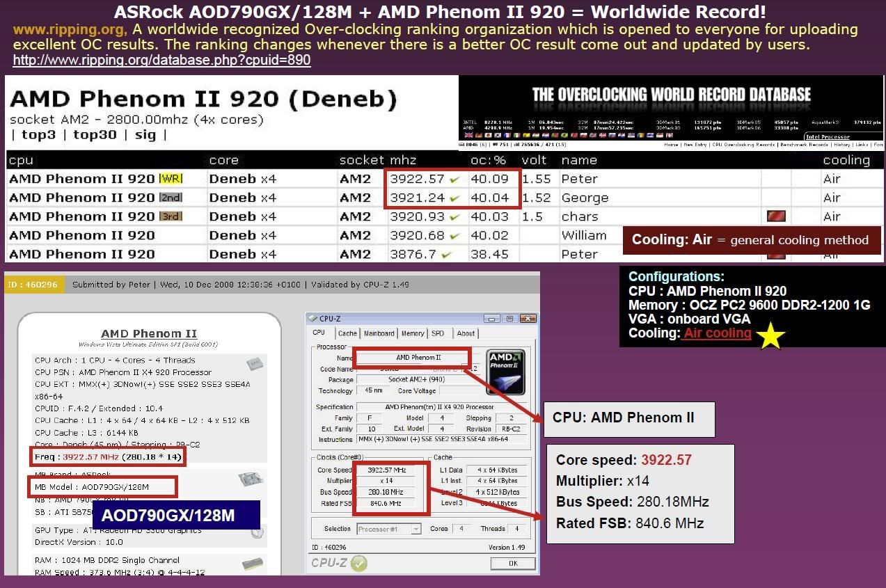Click the sig link under the heading
This screenshot has width=886, height=588.
pyautogui.click(x=145, y=135)
